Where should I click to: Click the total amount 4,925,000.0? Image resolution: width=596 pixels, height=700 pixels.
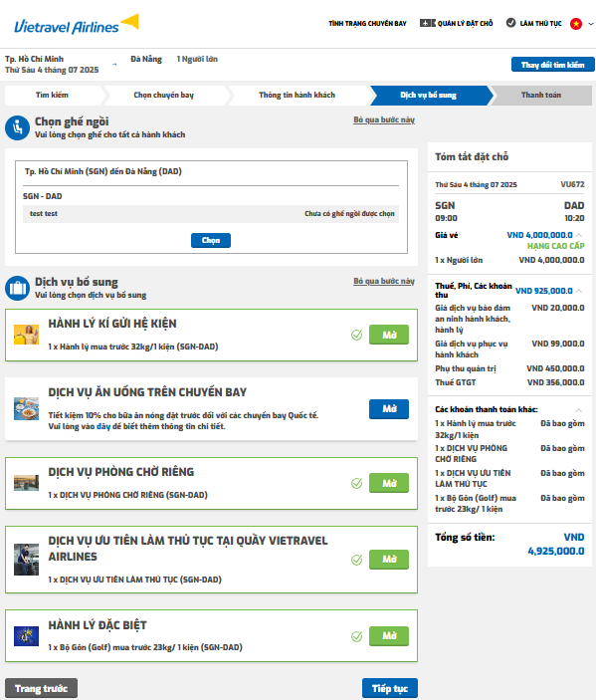coord(556,551)
